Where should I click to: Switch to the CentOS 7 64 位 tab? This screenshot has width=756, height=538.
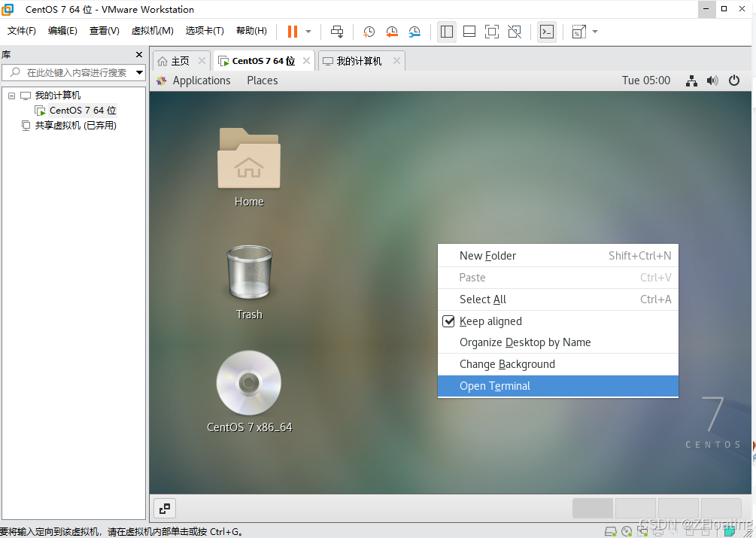tap(263, 61)
